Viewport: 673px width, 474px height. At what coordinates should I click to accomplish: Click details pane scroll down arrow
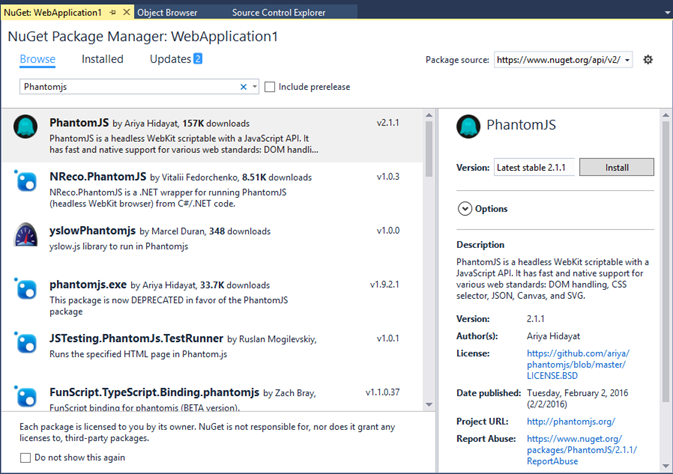click(666, 466)
